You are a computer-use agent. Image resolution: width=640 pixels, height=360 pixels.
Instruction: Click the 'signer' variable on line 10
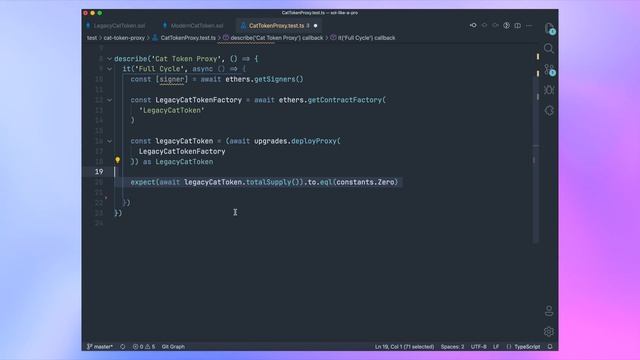click(172, 79)
